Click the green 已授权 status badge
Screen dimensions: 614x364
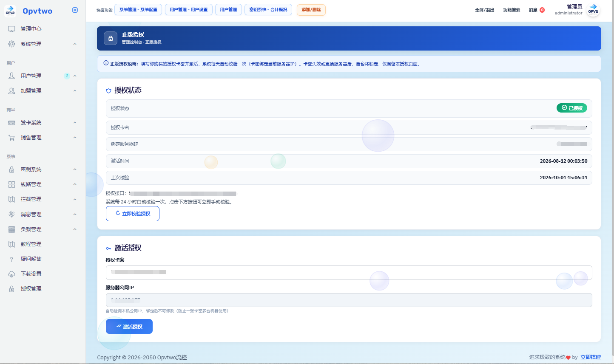pyautogui.click(x=572, y=108)
